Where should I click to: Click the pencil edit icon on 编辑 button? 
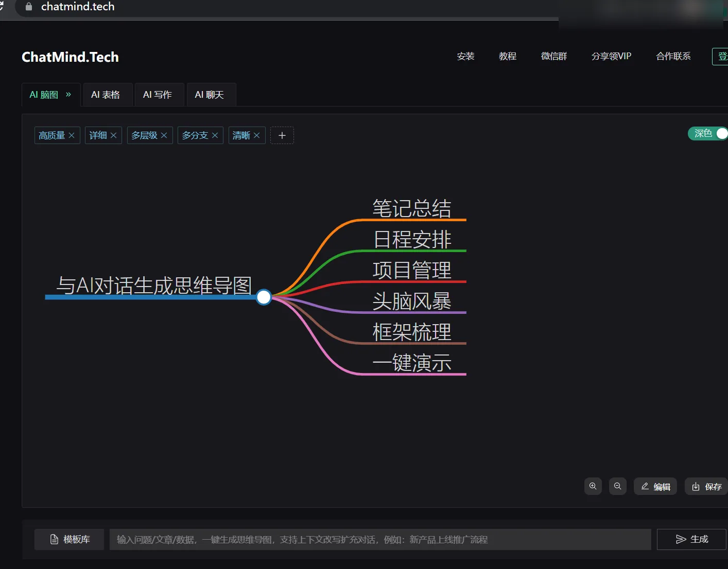pos(645,486)
